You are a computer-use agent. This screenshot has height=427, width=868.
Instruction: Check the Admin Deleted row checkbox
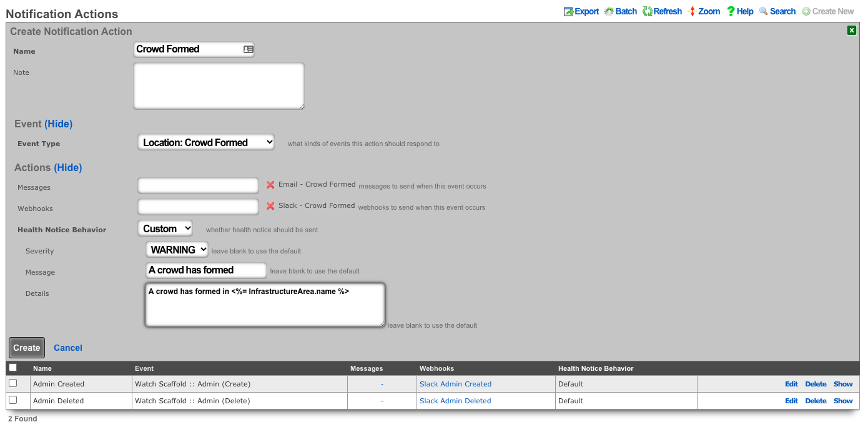point(13,400)
